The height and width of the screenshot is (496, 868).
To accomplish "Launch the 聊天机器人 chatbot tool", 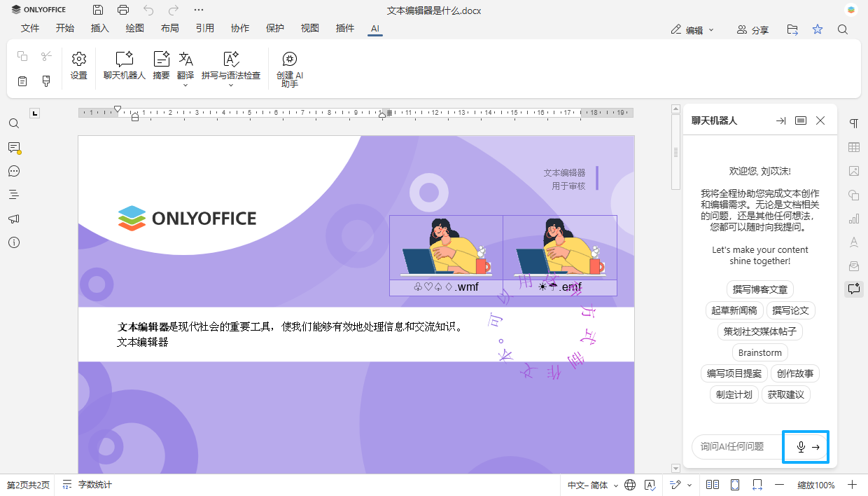I will tap(124, 67).
